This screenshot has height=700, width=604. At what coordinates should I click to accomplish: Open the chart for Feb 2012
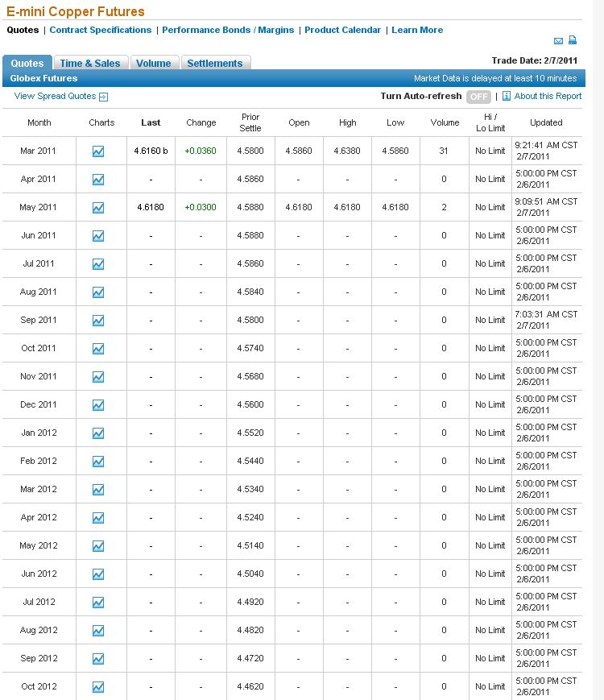click(x=98, y=461)
